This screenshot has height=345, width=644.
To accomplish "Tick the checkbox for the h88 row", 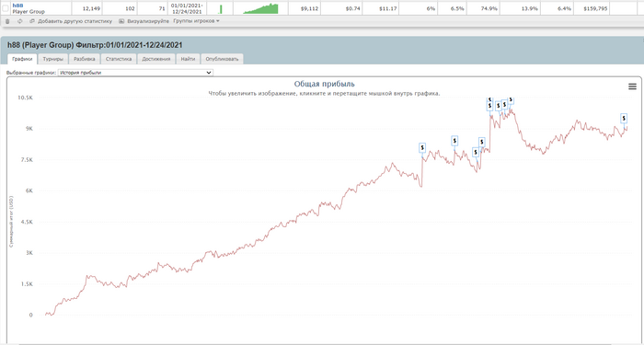I will click(6, 8).
